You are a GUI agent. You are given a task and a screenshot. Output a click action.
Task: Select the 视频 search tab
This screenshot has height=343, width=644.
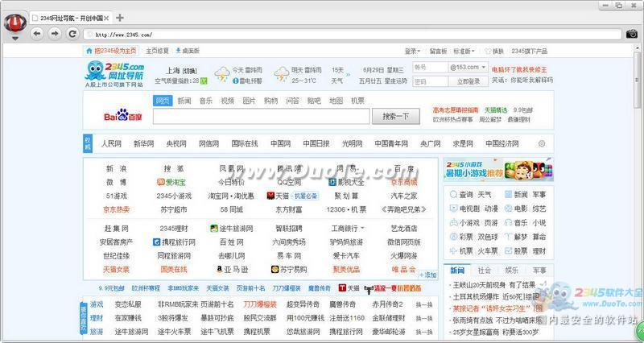228,101
